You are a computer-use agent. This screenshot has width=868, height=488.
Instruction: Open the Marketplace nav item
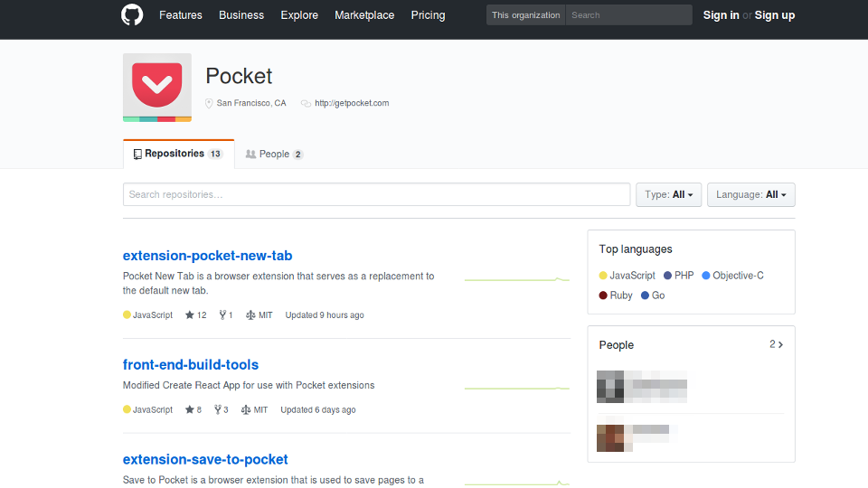pos(364,15)
